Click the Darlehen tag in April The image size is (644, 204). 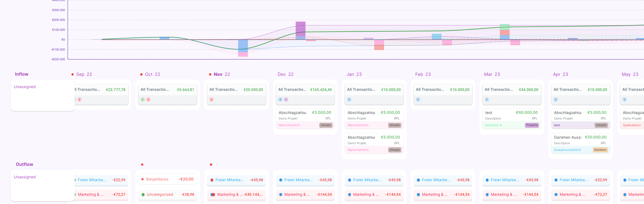[x=600, y=150]
